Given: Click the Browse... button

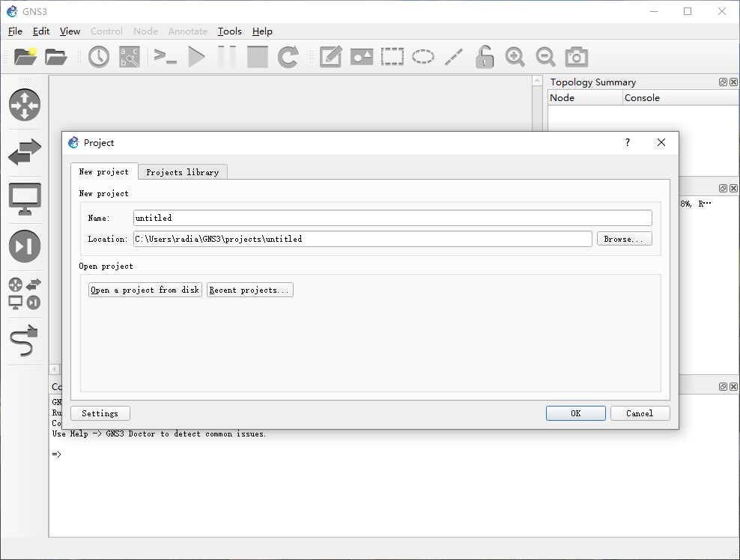Looking at the screenshot, I should click(625, 239).
